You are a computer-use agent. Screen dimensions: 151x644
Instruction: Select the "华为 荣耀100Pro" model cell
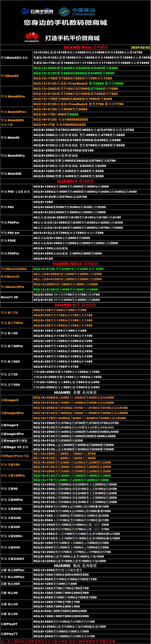point(16,476)
